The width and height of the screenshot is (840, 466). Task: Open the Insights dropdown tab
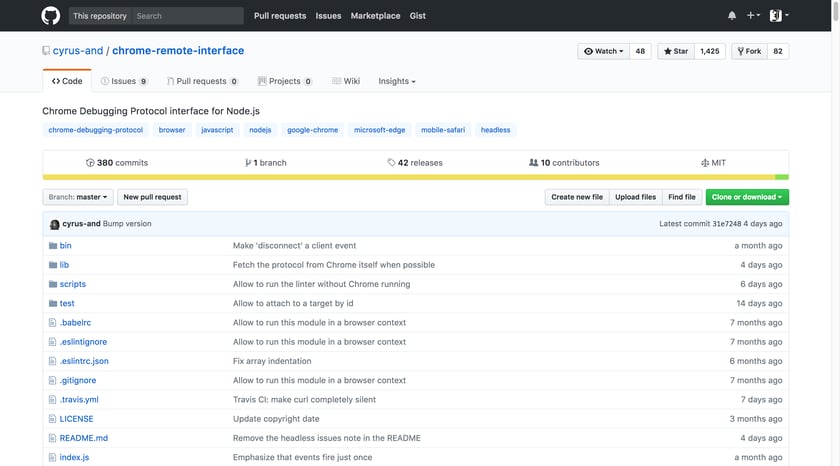point(397,81)
